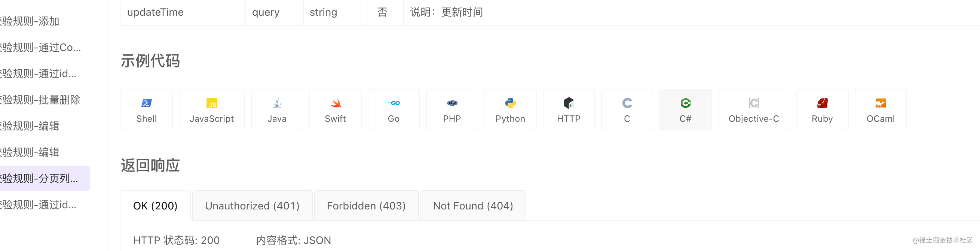The image size is (980, 251).
Task: Select the HTTP raw request icon
Action: click(x=569, y=103)
